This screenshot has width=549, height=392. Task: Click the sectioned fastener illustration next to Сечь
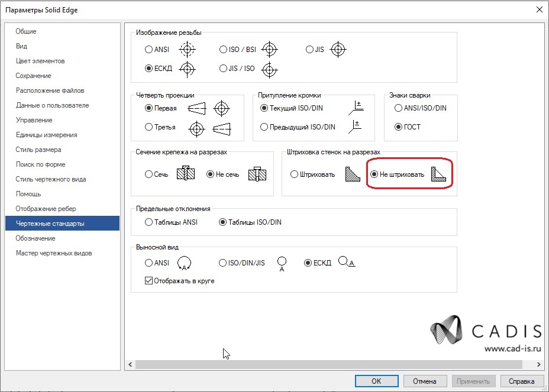click(x=186, y=173)
